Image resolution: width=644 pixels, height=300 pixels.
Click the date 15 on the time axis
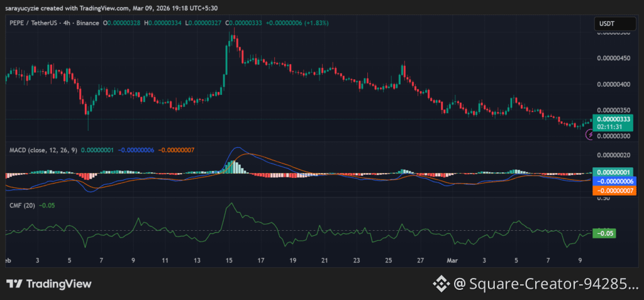[x=229, y=260]
